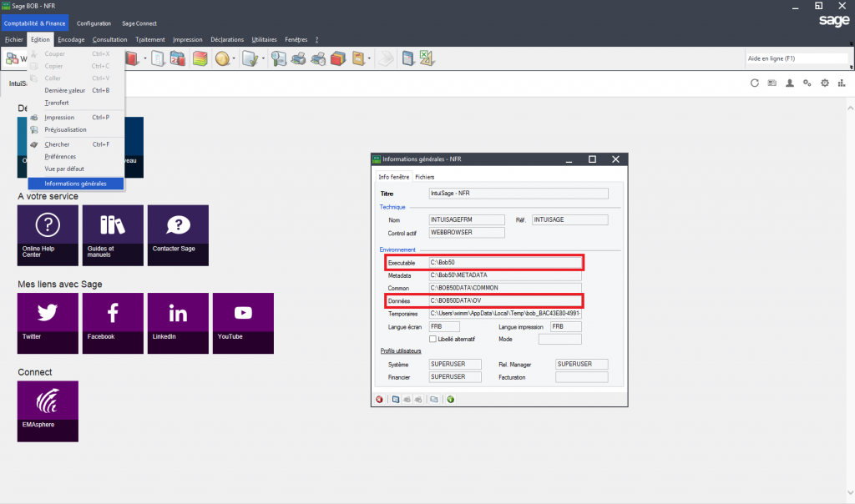Open the Encodage menu

(71, 39)
